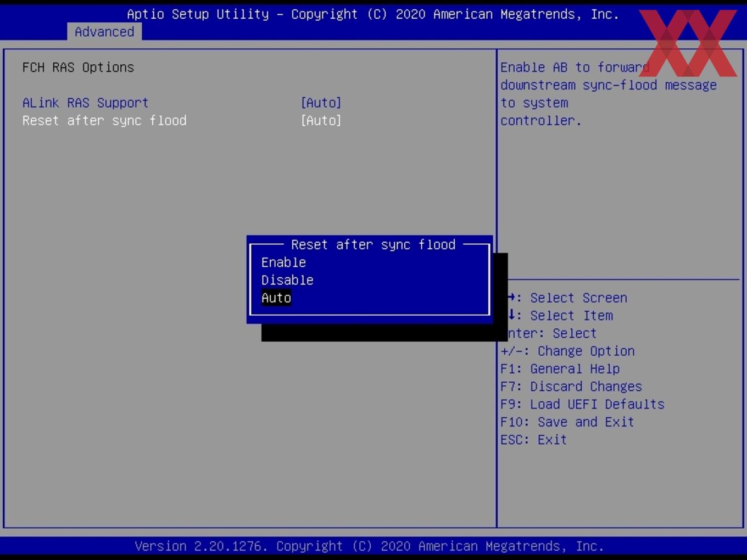The image size is (747, 560).
Task: Click the Aptio Setup Utility title text
Action: 373,14
